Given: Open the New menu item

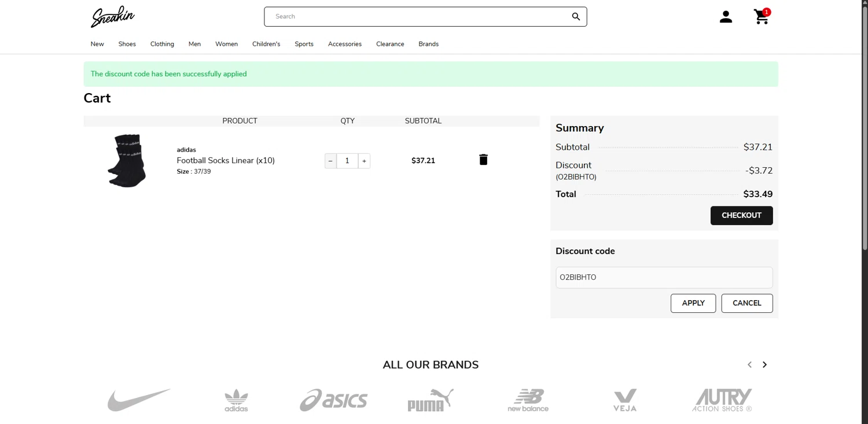Looking at the screenshot, I should coord(97,44).
